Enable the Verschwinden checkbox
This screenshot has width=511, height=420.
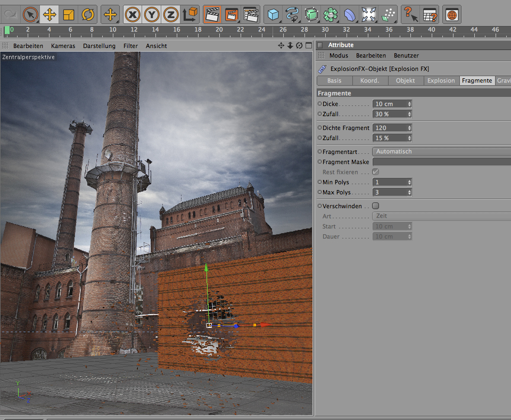[375, 206]
